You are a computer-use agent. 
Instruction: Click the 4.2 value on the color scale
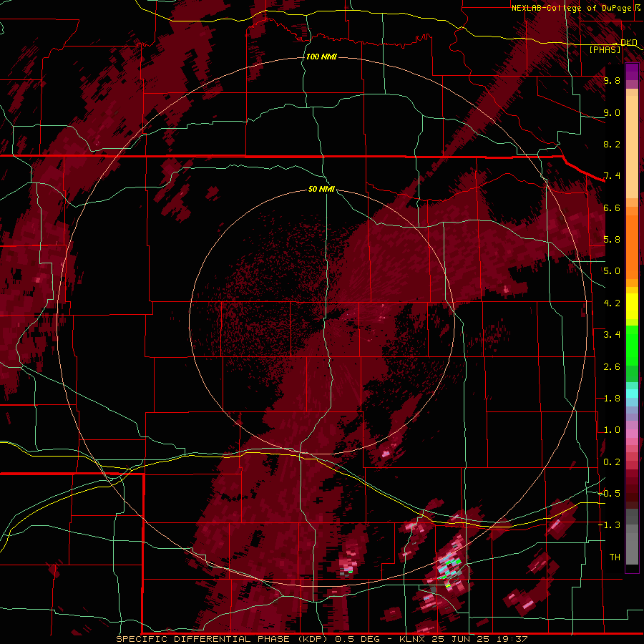point(612,303)
